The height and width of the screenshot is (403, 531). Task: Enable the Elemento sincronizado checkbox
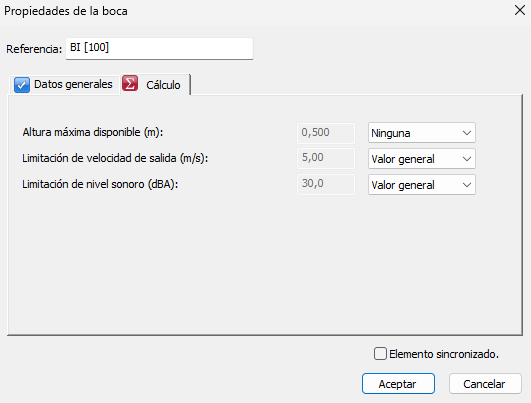(380, 354)
